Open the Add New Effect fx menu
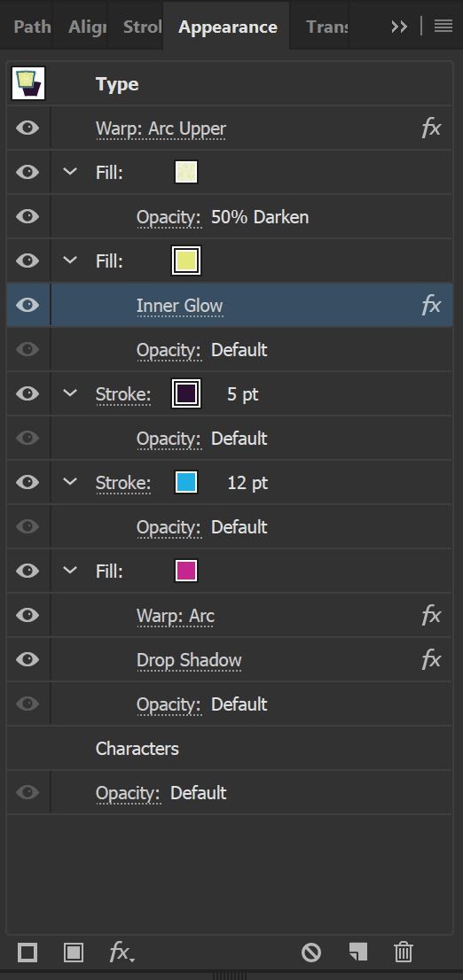 122,953
